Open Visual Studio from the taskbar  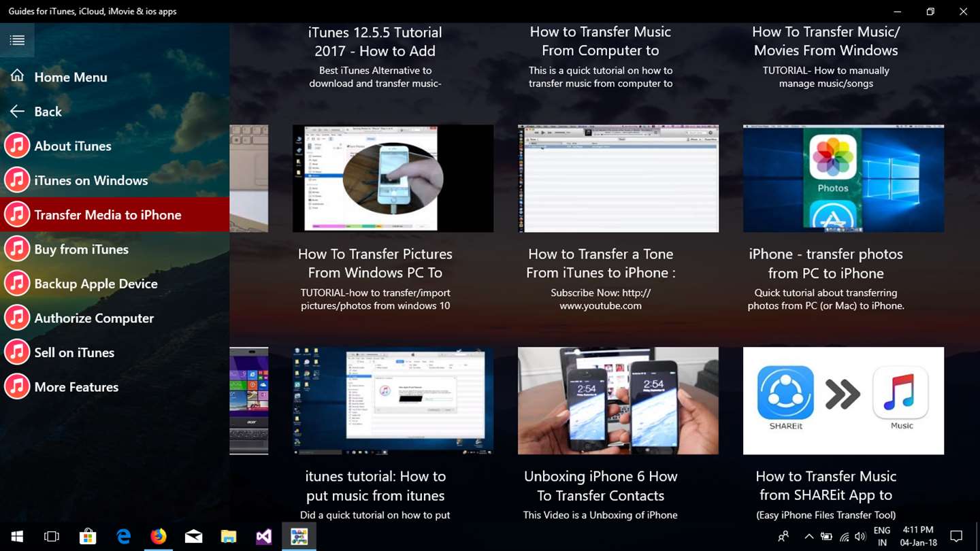(x=263, y=537)
